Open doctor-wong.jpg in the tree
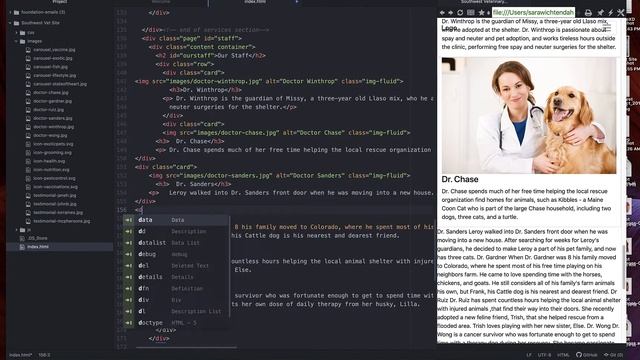 pos(50,136)
